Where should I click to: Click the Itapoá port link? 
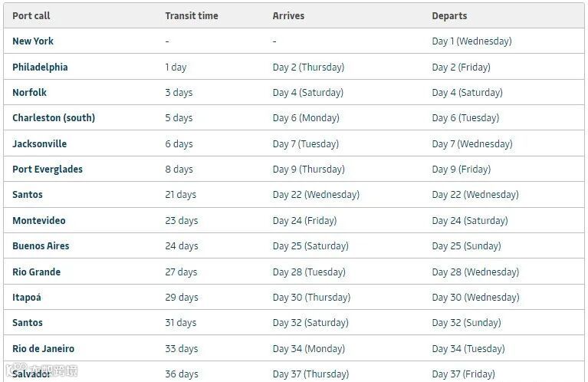click(x=27, y=298)
